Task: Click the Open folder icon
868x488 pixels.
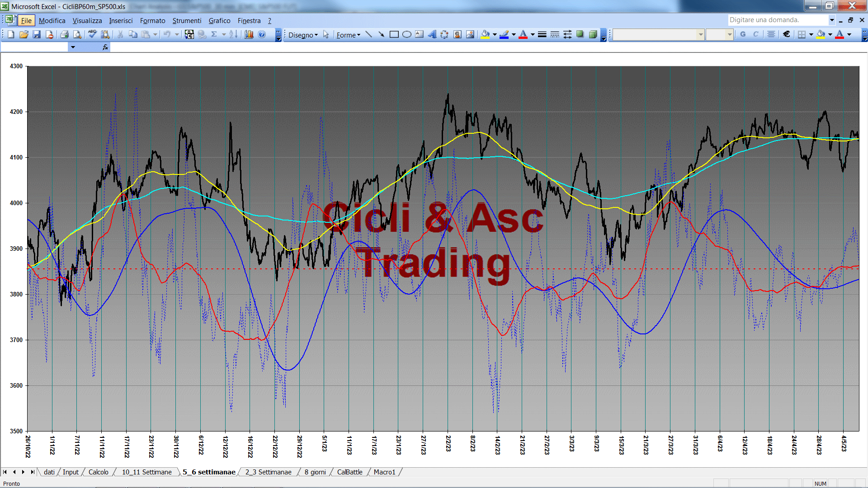Action: tap(24, 34)
